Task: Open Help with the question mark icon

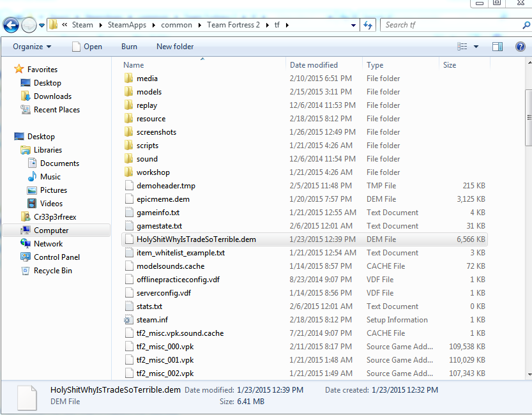Action: click(x=520, y=47)
